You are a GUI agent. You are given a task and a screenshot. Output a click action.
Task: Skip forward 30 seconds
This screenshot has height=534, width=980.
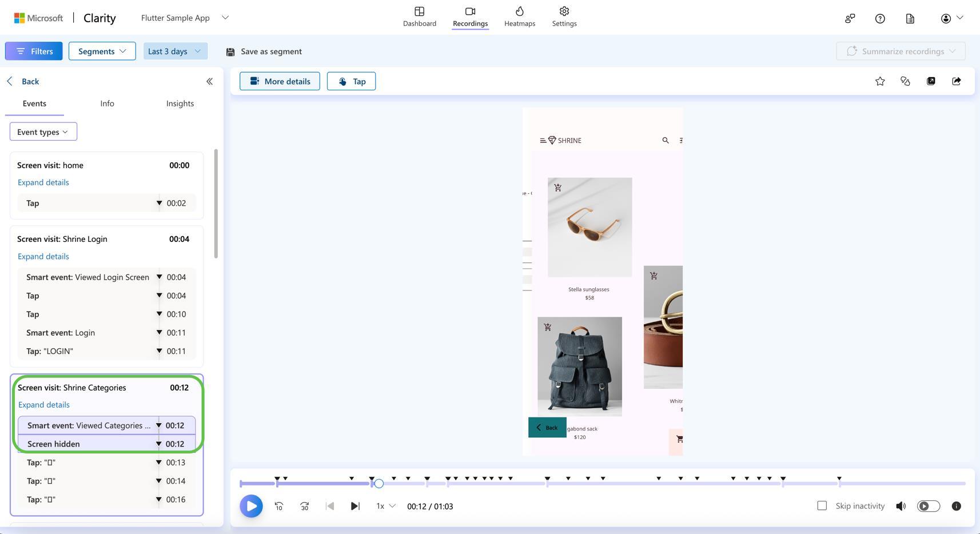(305, 506)
